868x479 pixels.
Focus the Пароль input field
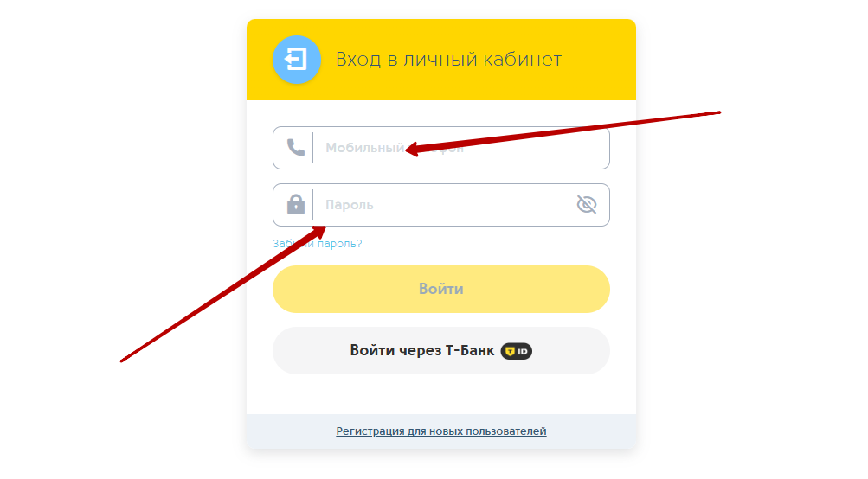pos(441,205)
